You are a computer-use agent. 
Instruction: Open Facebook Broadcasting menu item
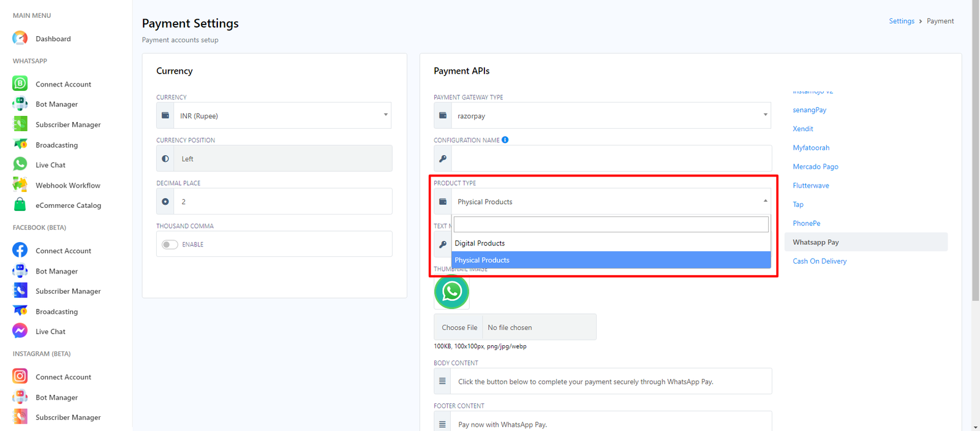pyautogui.click(x=57, y=311)
